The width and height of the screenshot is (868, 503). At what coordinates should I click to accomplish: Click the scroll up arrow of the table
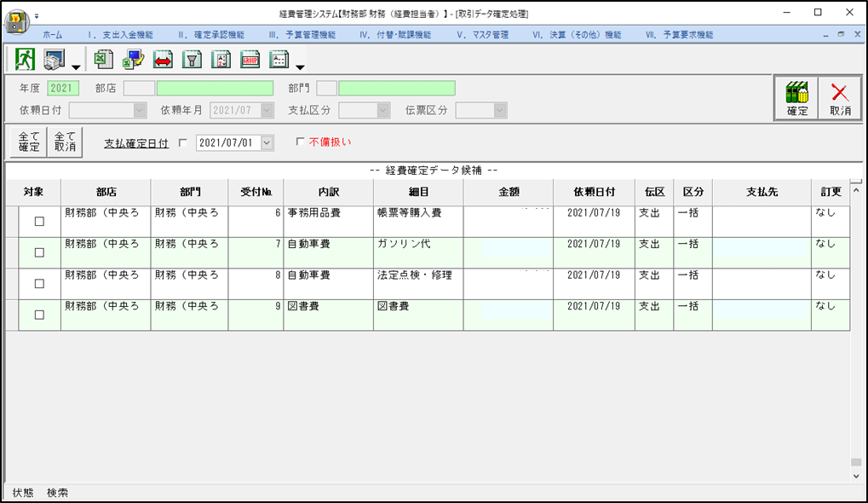click(856, 190)
